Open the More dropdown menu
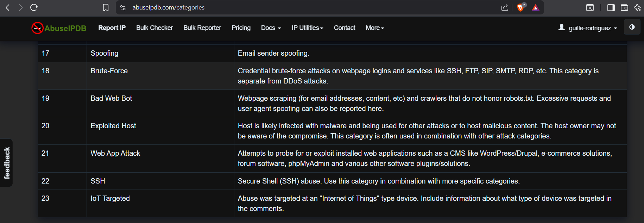Viewport: 644px width, 223px height. coord(374,28)
